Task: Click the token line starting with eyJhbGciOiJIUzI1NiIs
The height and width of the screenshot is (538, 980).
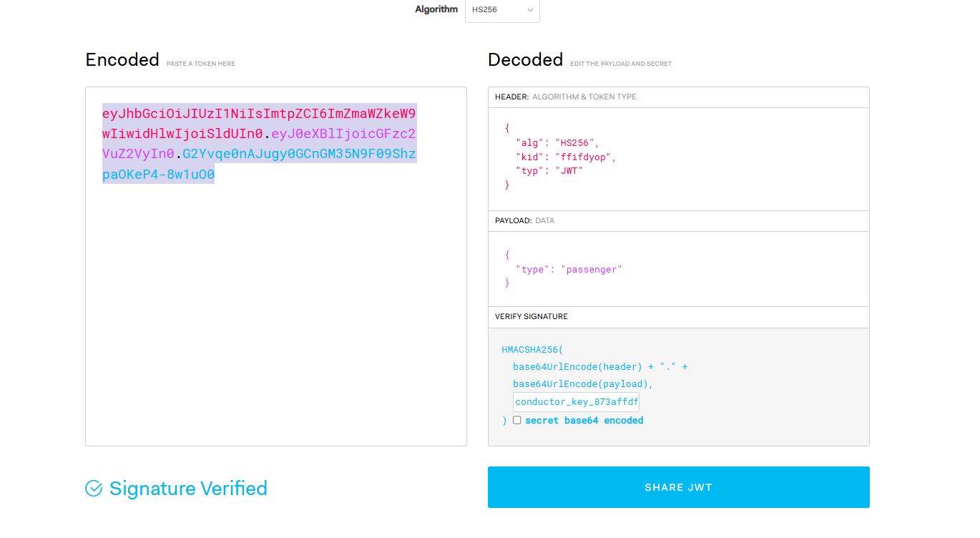Action: tap(259, 114)
